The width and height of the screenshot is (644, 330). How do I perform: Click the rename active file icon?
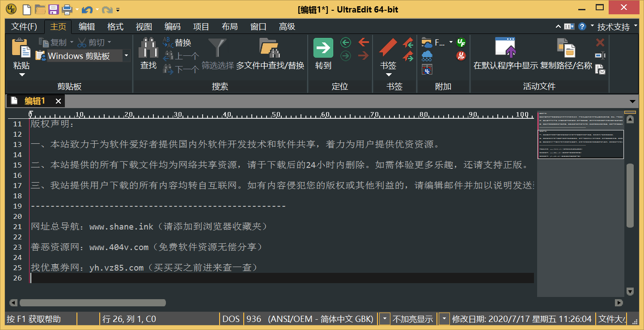click(600, 56)
